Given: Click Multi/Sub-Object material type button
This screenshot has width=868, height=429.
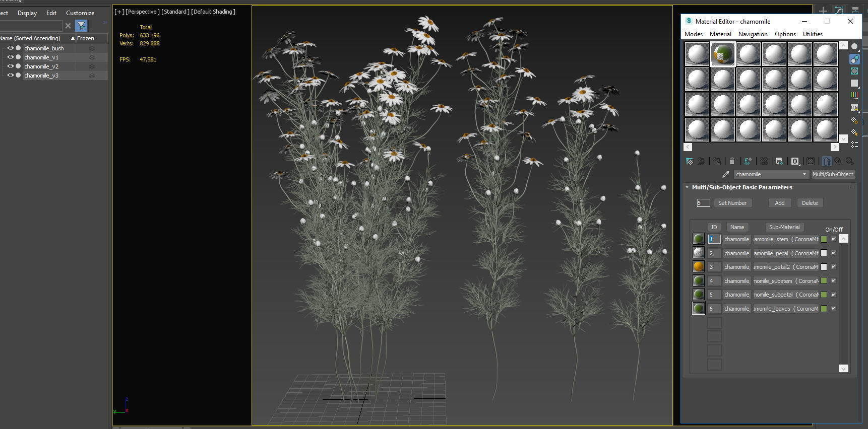Looking at the screenshot, I should tap(833, 174).
